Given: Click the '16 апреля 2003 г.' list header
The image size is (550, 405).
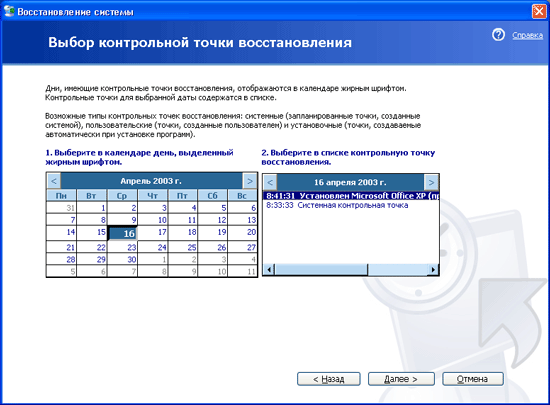Looking at the screenshot, I should click(x=350, y=182).
